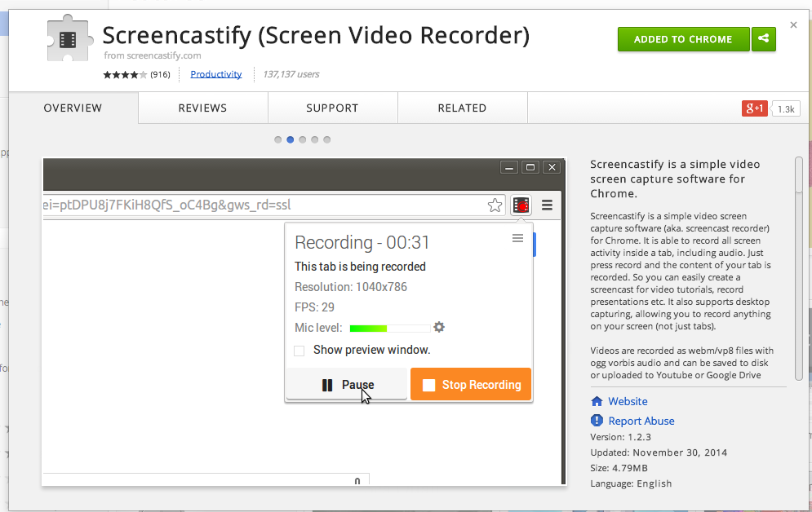Click 'Resolution: 1040x786' text

351,287
